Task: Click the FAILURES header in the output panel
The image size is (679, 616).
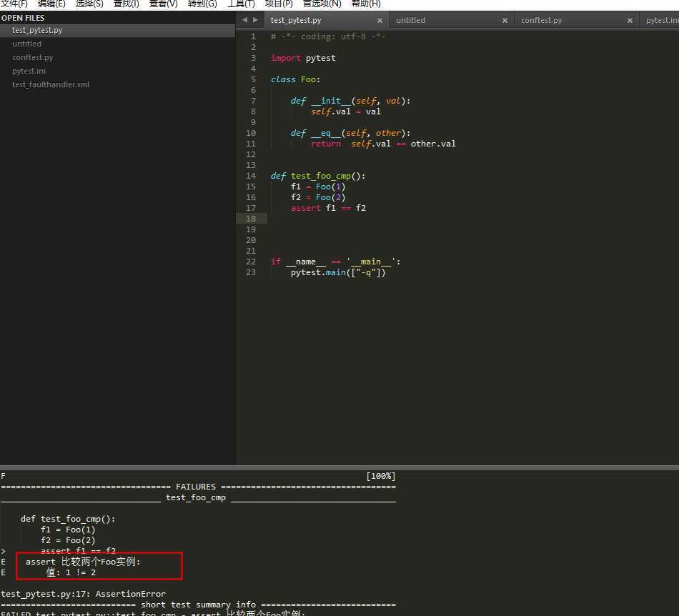Action: pos(196,487)
